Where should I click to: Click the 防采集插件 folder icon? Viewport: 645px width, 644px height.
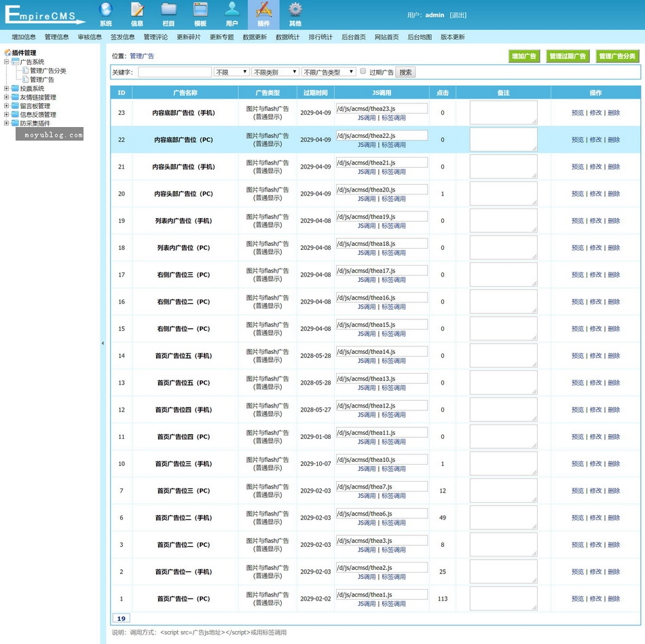(x=16, y=123)
